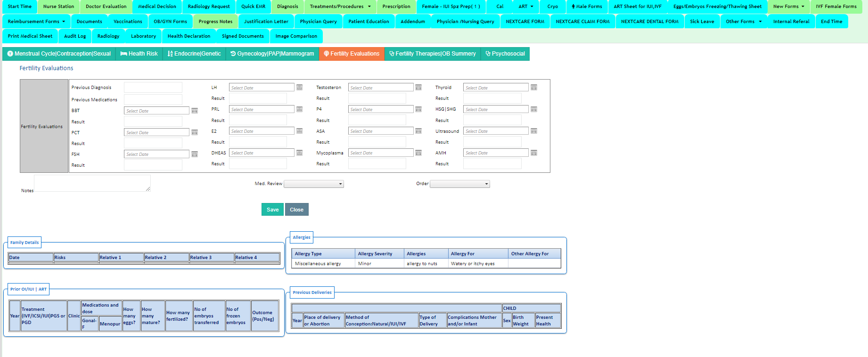Open calendar picker for Mycoplasma date
This screenshot has width=868, height=357.
418,153
